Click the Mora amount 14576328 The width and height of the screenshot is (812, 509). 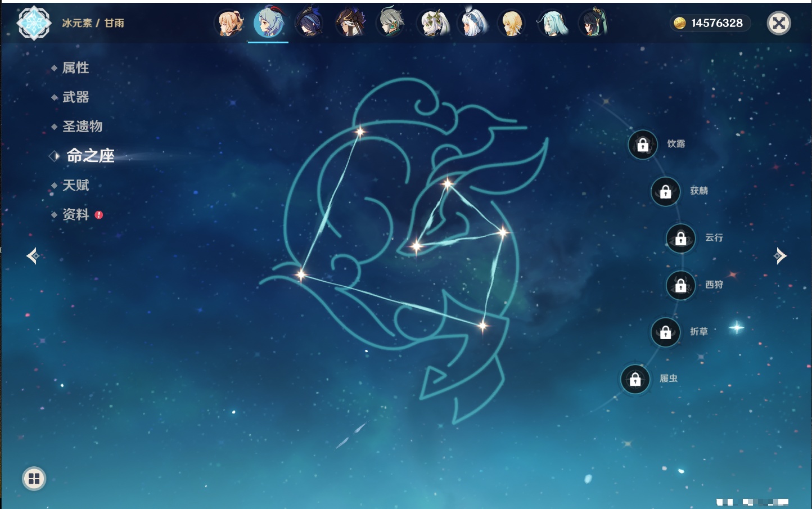coord(717,23)
